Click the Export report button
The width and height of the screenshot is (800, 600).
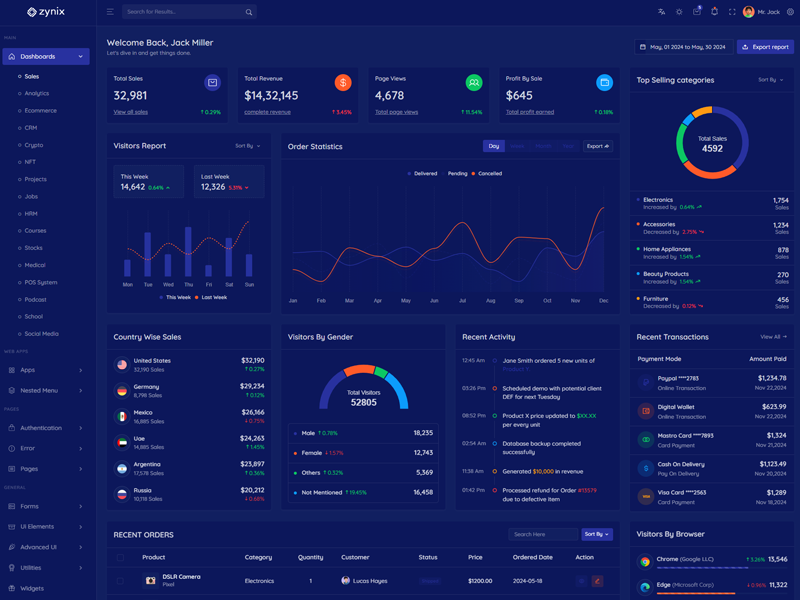(765, 47)
